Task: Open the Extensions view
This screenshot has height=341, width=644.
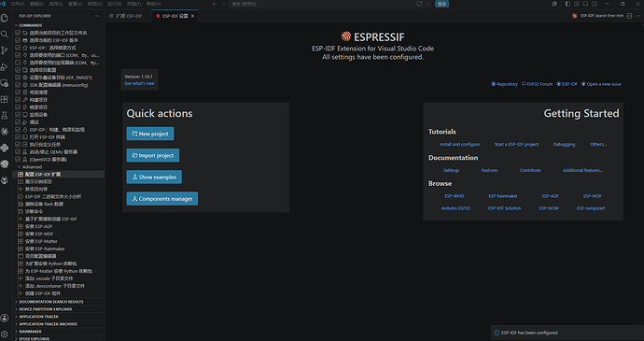Action: 5,99
